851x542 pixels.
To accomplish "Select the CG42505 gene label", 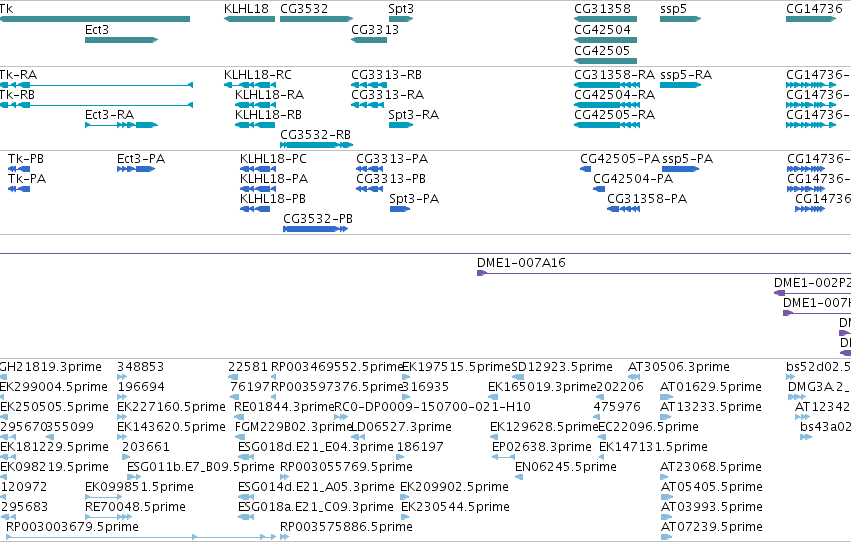I will pyautogui.click(x=602, y=51).
